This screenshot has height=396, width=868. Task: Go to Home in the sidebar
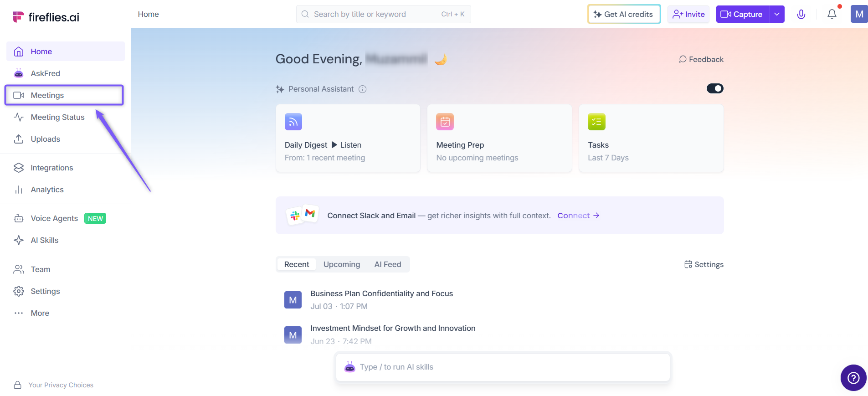click(x=66, y=51)
